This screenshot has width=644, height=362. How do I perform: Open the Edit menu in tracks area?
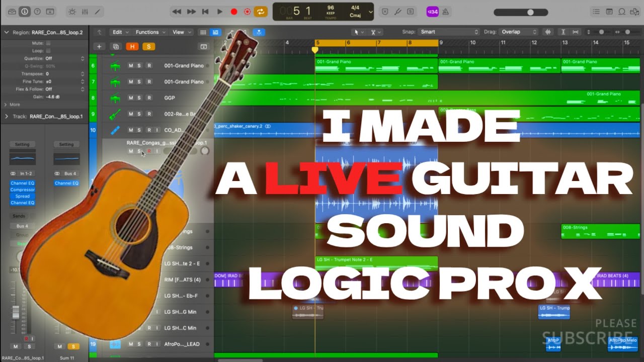click(x=120, y=32)
